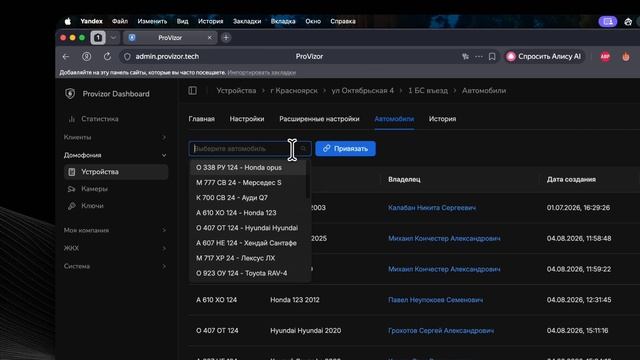The image size is (640, 360).
Task: Select the ProVizor browser tab
Action: pyautogui.click(x=170, y=38)
